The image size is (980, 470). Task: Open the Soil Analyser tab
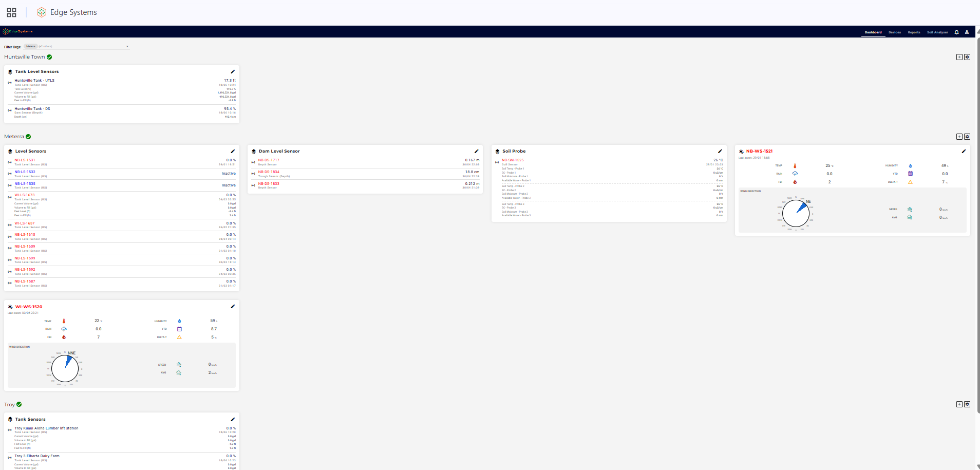937,32
